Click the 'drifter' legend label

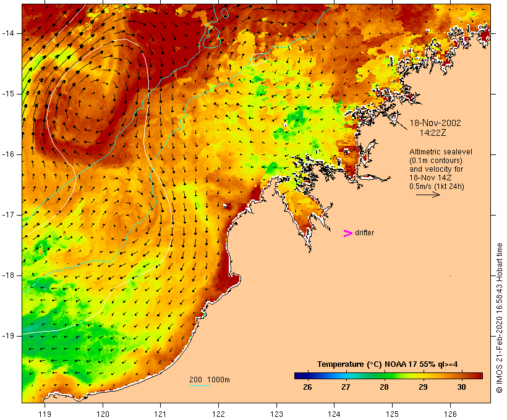point(364,233)
